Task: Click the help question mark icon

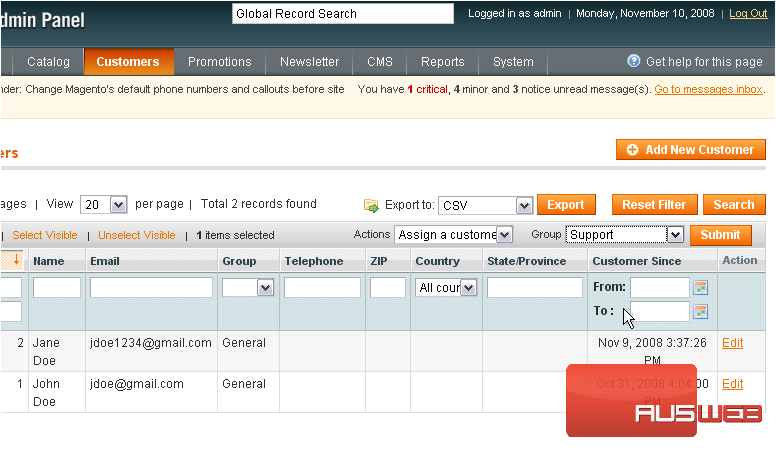Action: pos(633,61)
